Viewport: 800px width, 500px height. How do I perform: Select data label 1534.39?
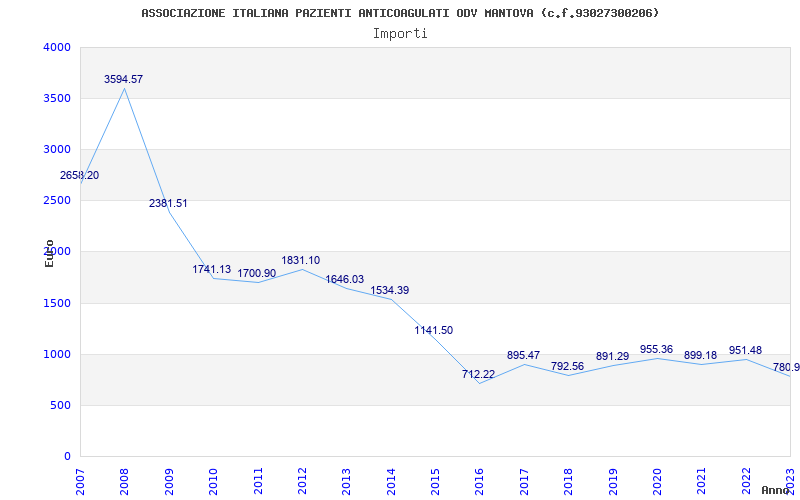(x=390, y=290)
